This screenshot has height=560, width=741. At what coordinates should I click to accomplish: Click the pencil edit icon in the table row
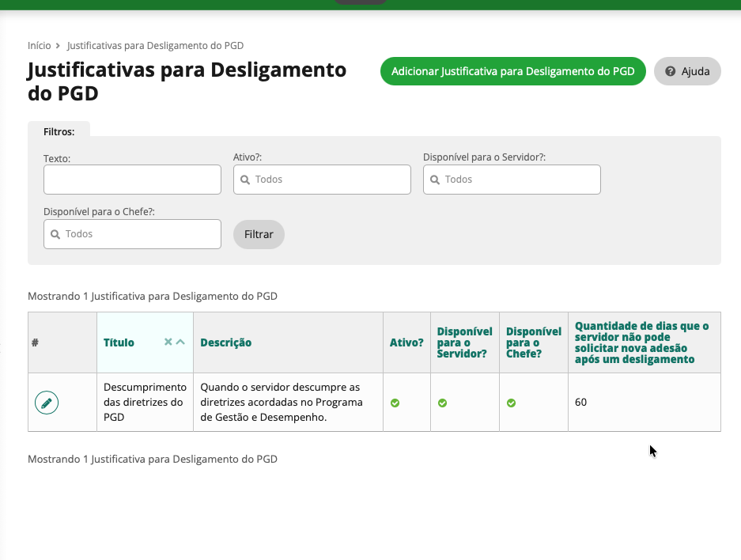coord(47,403)
